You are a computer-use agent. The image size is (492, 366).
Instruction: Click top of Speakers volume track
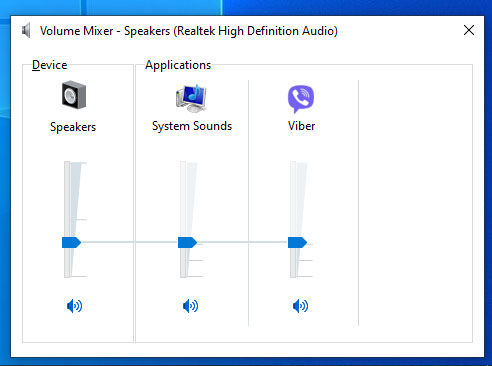click(x=67, y=167)
